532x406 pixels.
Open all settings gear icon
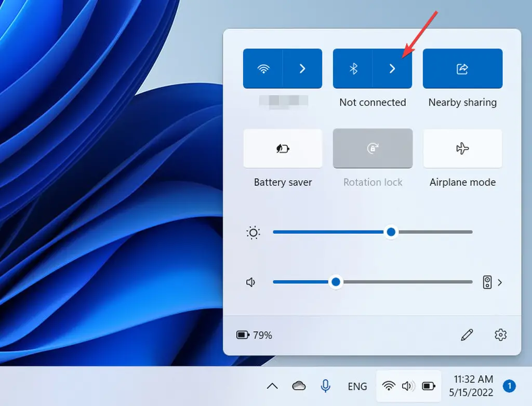501,335
